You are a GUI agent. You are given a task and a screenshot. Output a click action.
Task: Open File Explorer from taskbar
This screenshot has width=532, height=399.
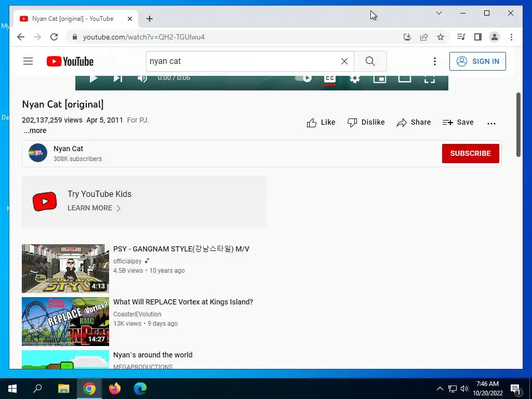coord(63,389)
